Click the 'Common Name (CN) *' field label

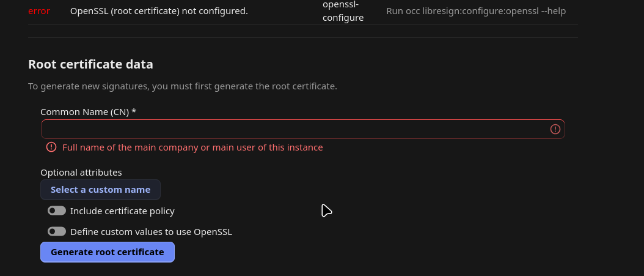pyautogui.click(x=89, y=112)
